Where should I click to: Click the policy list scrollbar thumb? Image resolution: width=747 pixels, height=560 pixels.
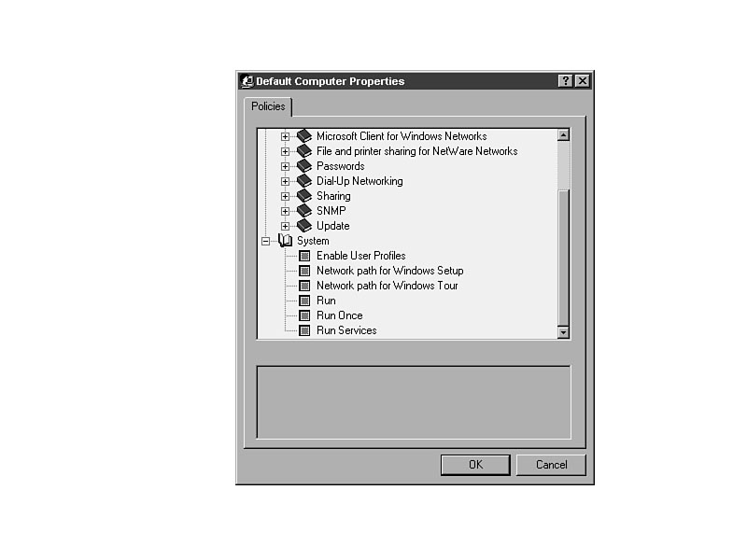click(x=563, y=258)
